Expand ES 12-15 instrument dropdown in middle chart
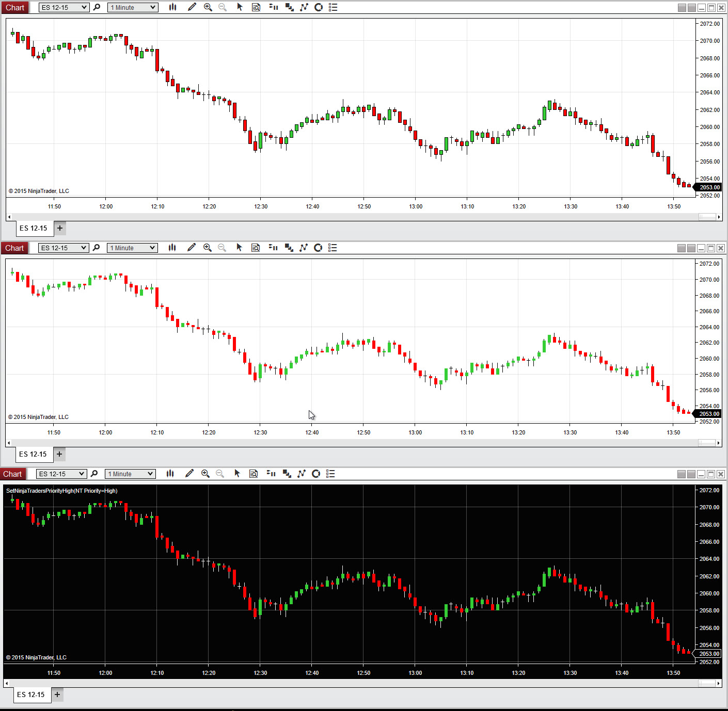This screenshot has height=711, width=728. 64,248
